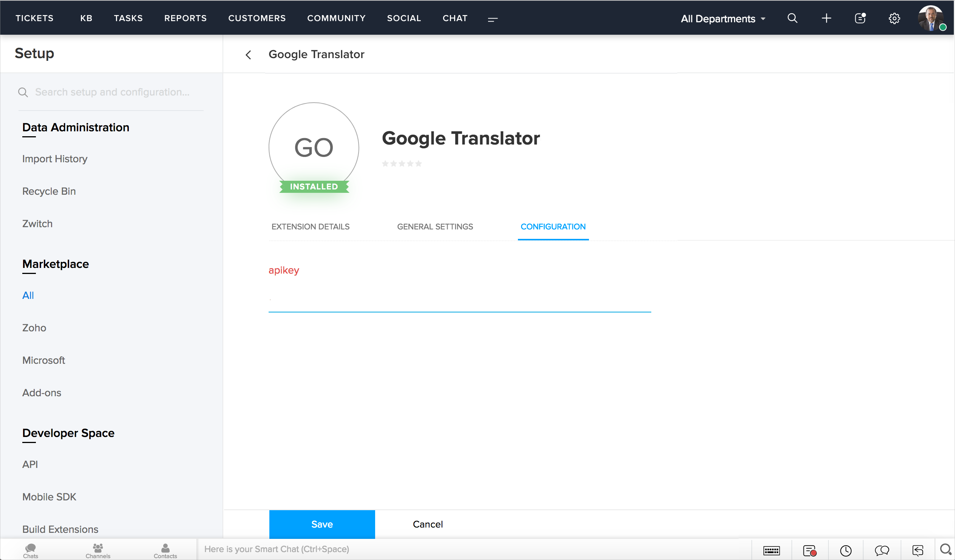Open the notifications icon in top bar

click(x=860, y=18)
